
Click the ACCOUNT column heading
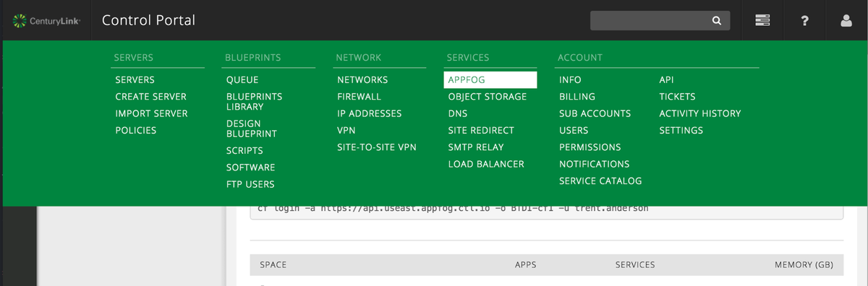pyautogui.click(x=580, y=58)
